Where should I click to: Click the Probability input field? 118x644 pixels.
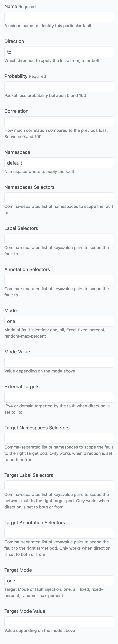coord(59,87)
